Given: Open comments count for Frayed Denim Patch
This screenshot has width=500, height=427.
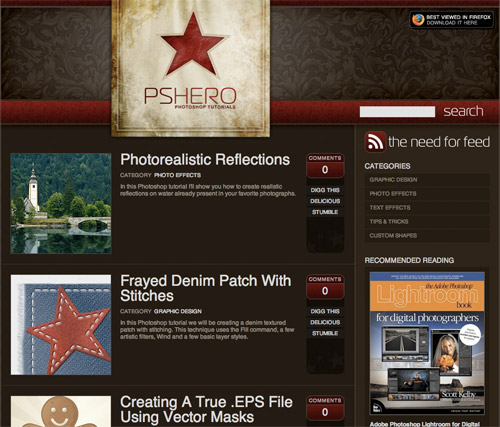Looking at the screenshot, I should pos(325,287).
